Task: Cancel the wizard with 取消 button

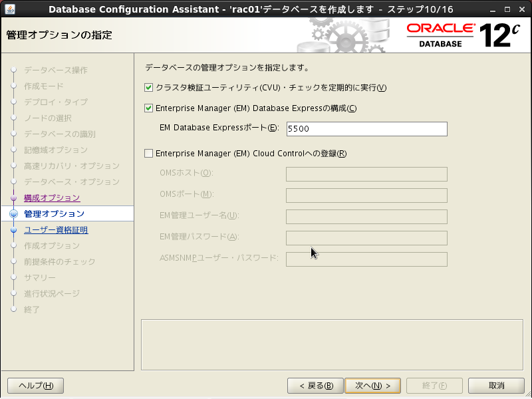Action: pyautogui.click(x=496, y=386)
